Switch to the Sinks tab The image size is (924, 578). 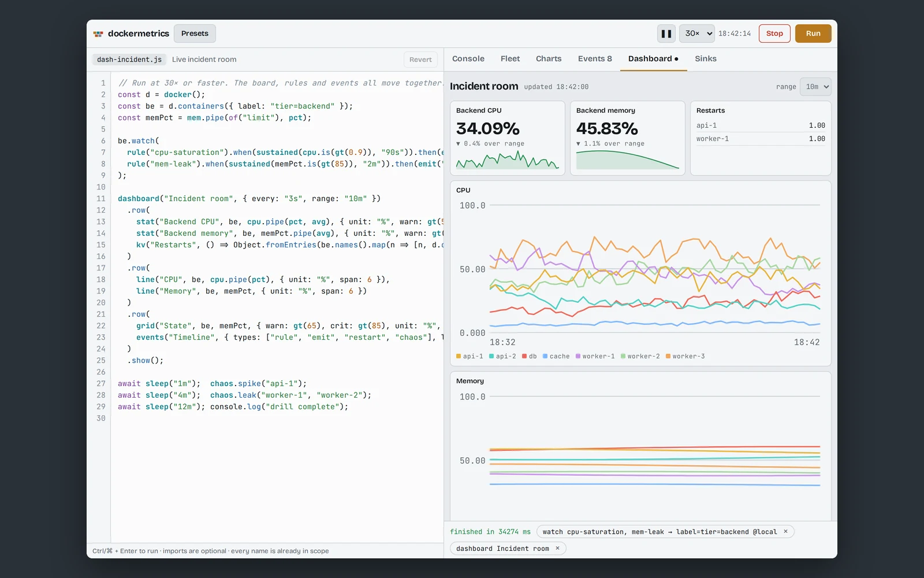pos(706,59)
